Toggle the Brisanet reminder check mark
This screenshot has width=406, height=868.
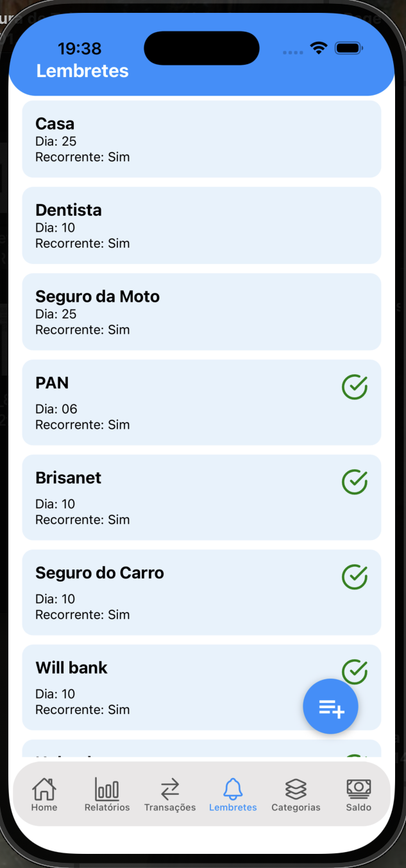[354, 482]
